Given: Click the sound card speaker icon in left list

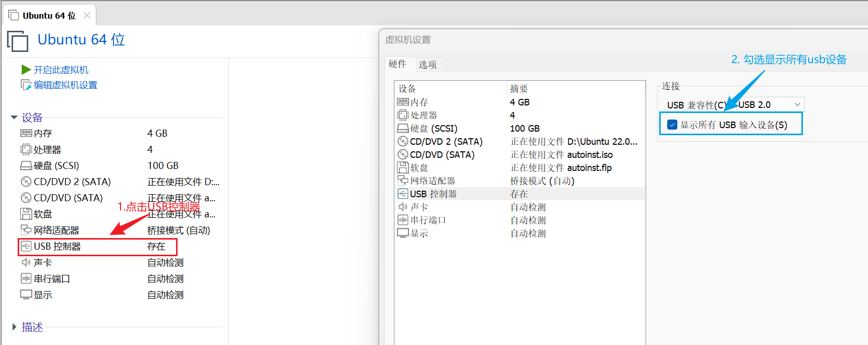Looking at the screenshot, I should pos(26,262).
